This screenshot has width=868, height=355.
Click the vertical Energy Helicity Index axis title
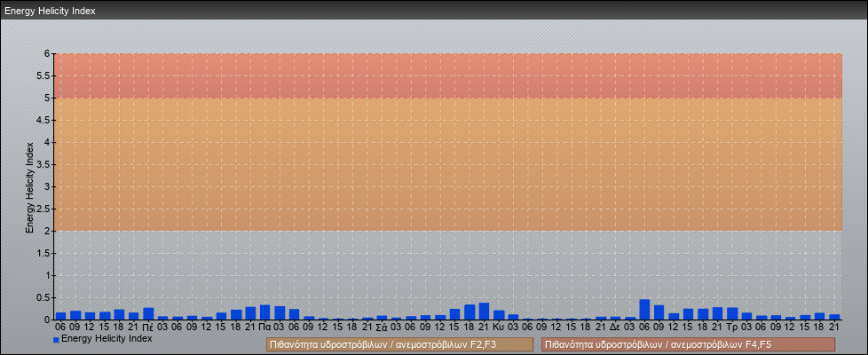click(x=30, y=187)
